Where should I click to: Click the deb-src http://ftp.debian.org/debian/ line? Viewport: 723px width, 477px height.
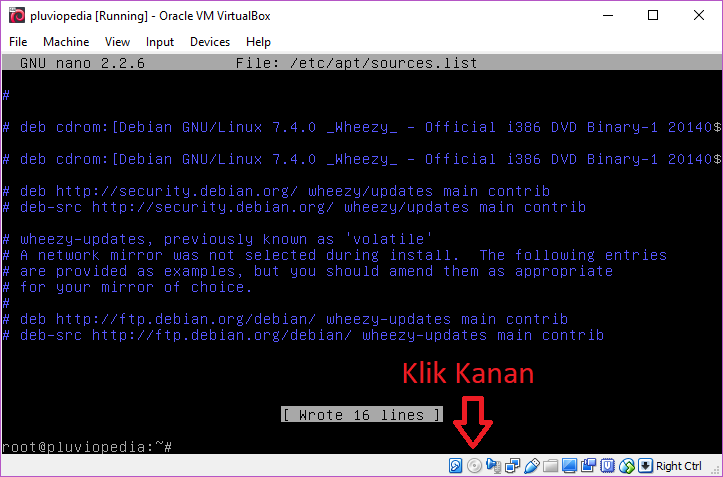click(303, 335)
